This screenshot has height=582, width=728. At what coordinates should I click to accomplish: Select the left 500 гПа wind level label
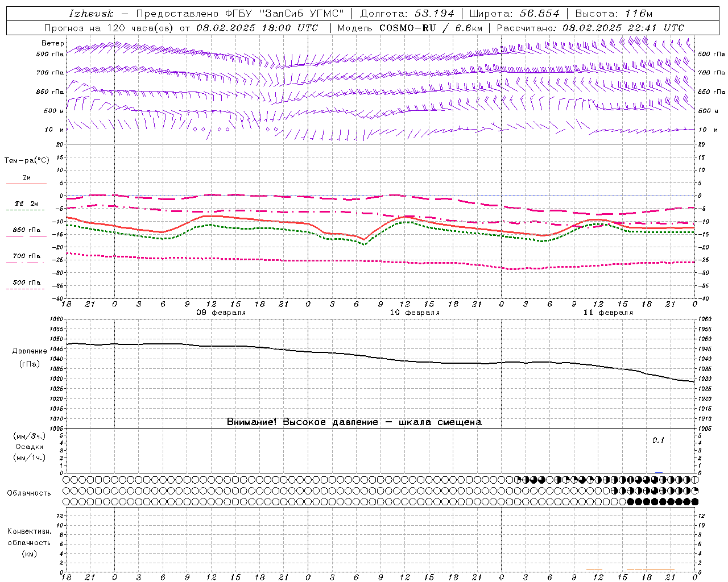tap(50, 54)
